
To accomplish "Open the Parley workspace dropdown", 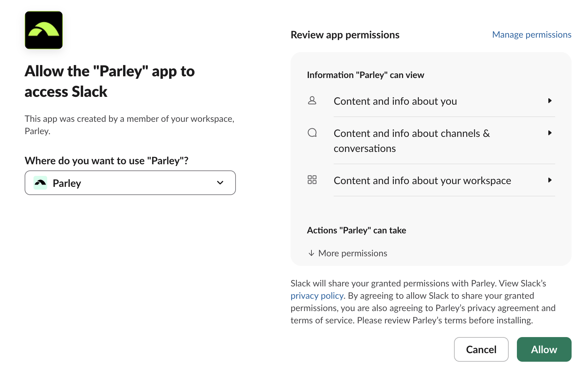I will (130, 183).
